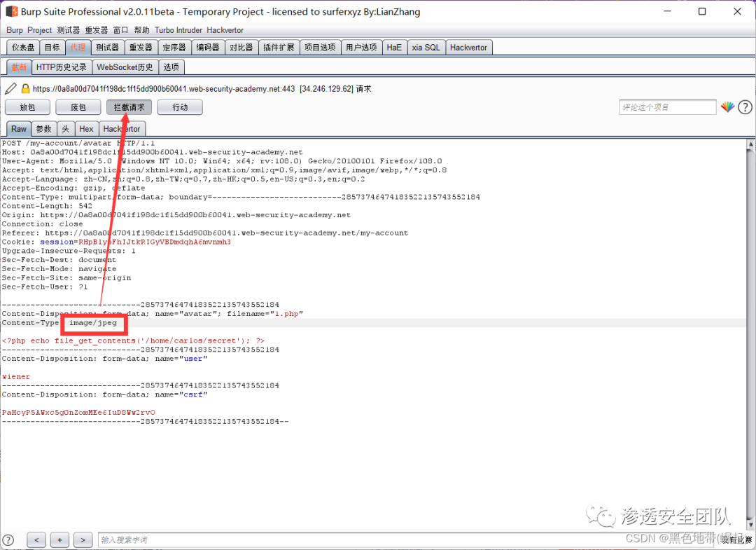Viewport: 756px width, 550px height.
Task: Open the Turbo Intruder menu
Action: 178,30
